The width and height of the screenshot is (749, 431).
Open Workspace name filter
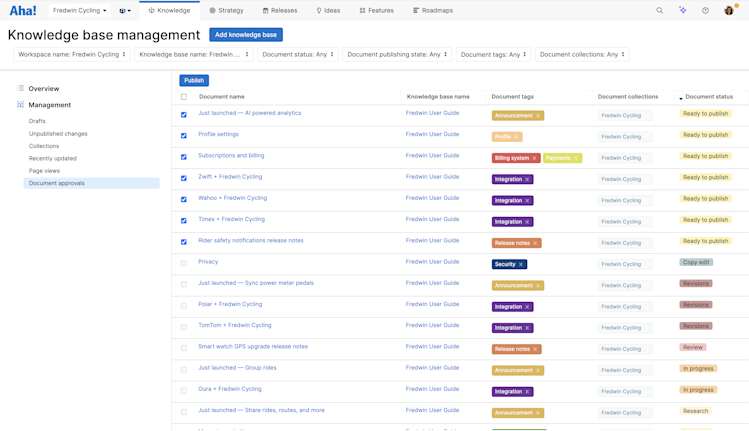[72, 54]
